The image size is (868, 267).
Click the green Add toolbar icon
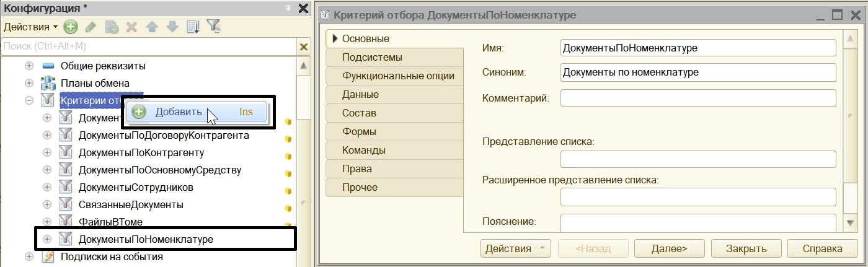tap(71, 27)
